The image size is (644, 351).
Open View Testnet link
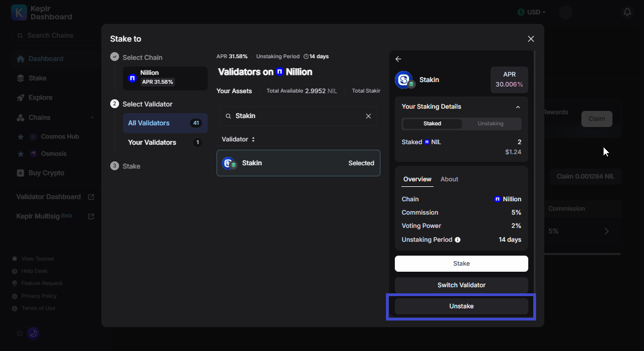click(38, 259)
